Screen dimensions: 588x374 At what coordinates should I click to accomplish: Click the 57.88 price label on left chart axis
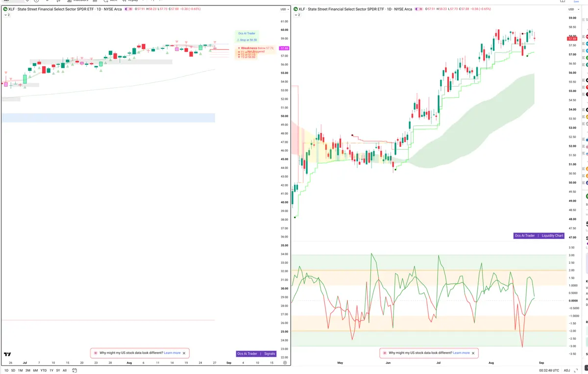[284, 48]
